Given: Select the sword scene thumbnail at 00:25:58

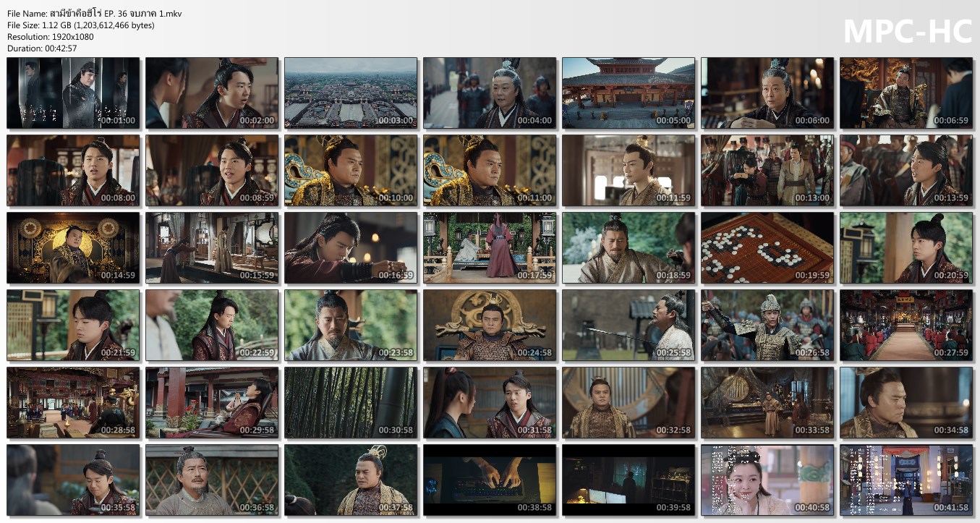Looking at the screenshot, I should [x=629, y=326].
